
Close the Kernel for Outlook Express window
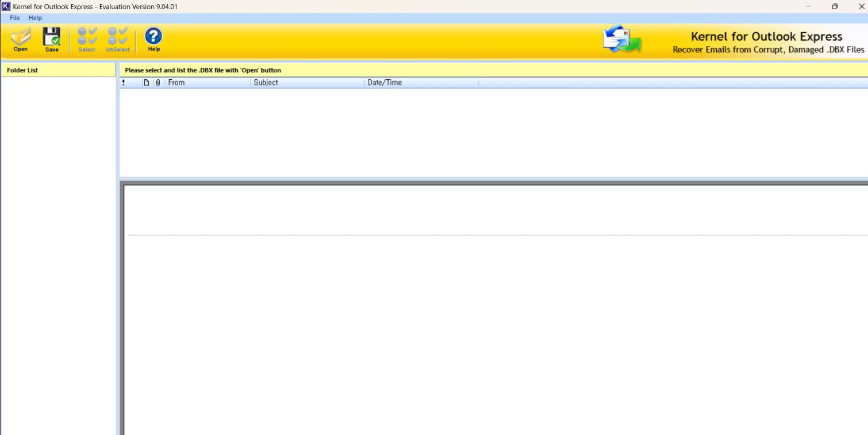click(x=861, y=6)
